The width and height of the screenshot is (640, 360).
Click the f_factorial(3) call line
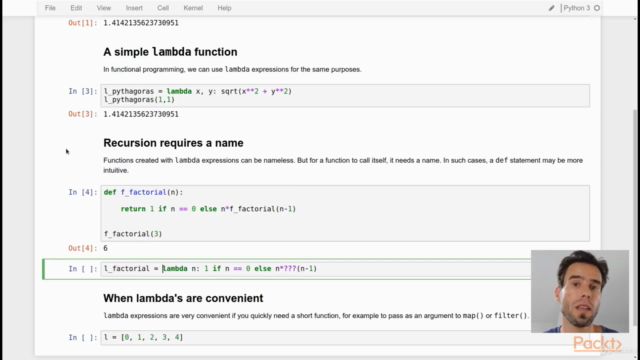click(133, 234)
